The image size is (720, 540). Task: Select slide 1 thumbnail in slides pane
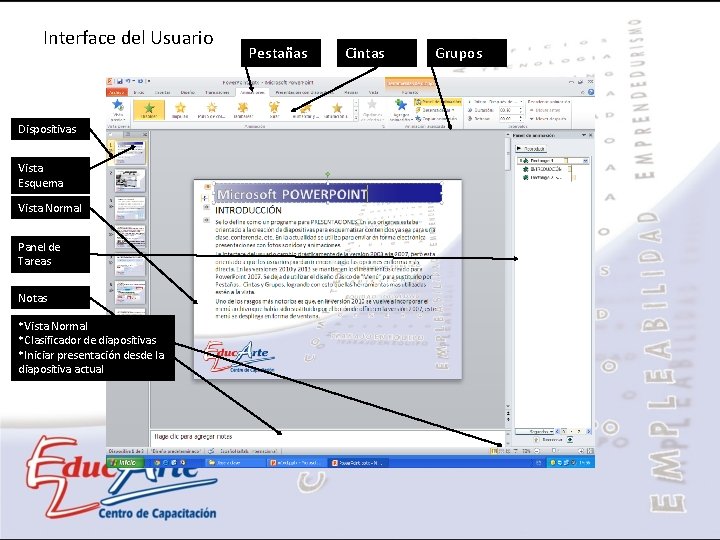point(130,152)
